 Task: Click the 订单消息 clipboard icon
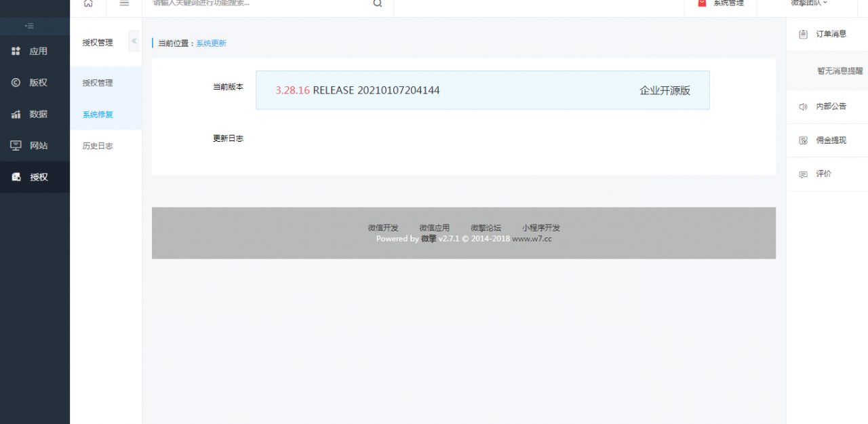click(804, 34)
